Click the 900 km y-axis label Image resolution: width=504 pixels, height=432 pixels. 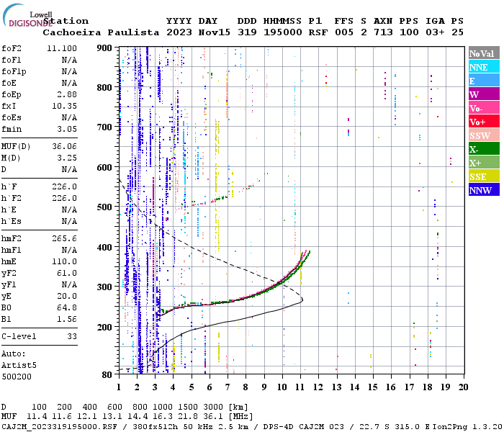(104, 48)
